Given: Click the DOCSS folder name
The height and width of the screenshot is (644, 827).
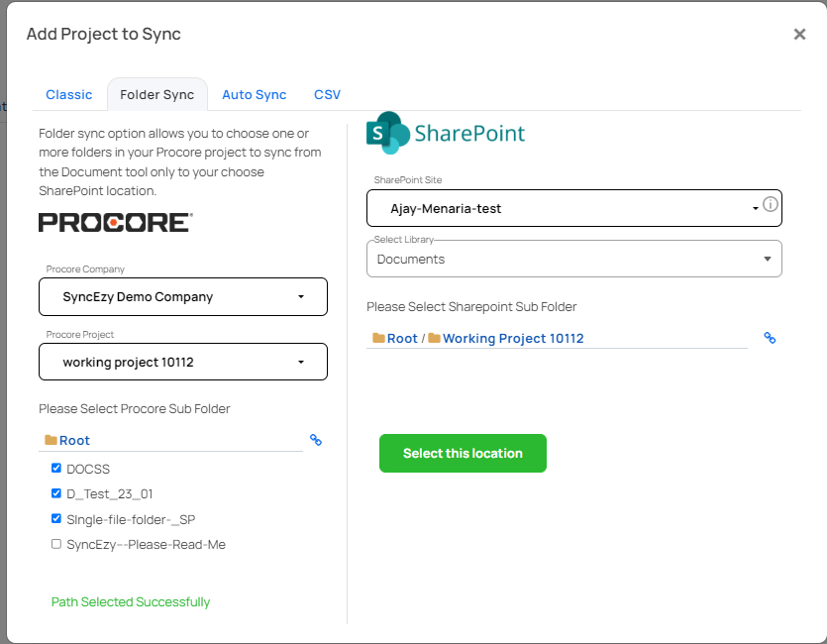Looking at the screenshot, I should point(88,469).
